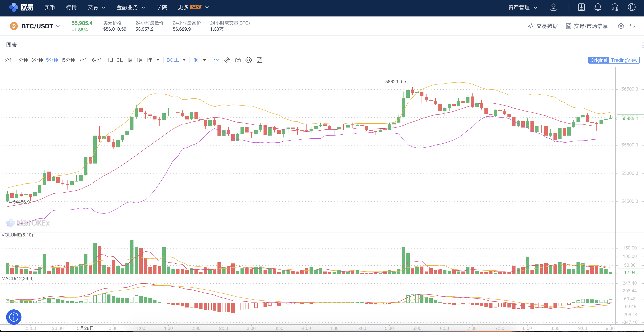This screenshot has height=332, width=644.
Task: Click the indicator wave line icon
Action: click(x=216, y=60)
